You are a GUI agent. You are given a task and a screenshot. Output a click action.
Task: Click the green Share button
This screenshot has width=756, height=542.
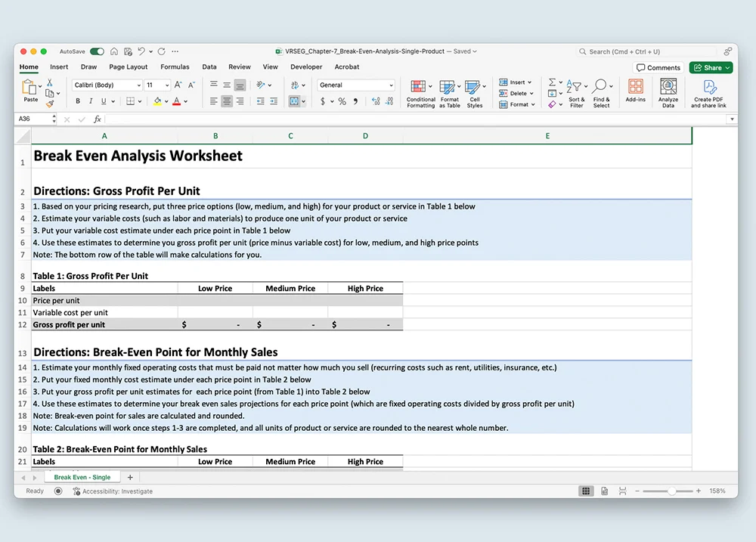[711, 68]
